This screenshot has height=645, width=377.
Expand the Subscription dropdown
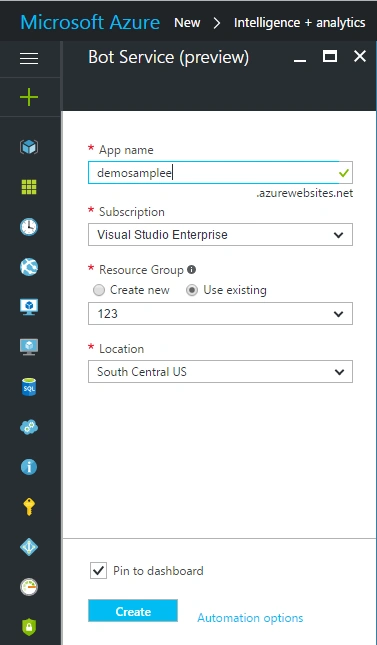[x=220, y=234]
